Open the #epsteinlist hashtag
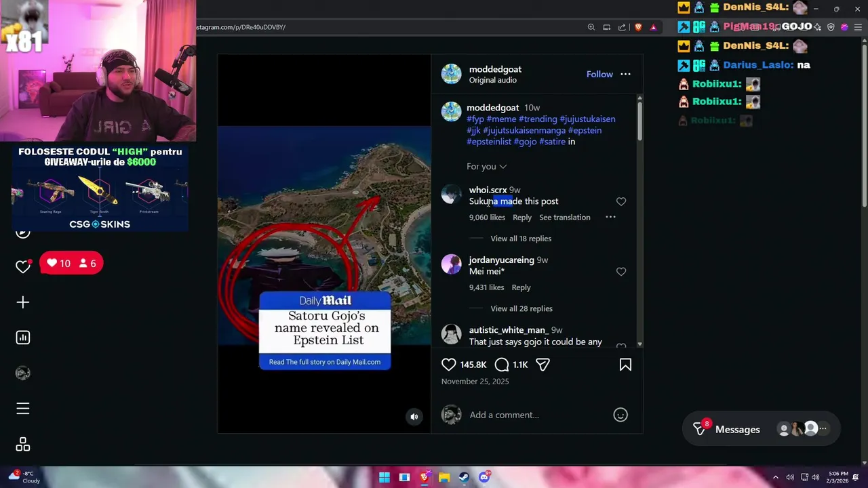The width and height of the screenshot is (868, 488). coord(489,142)
